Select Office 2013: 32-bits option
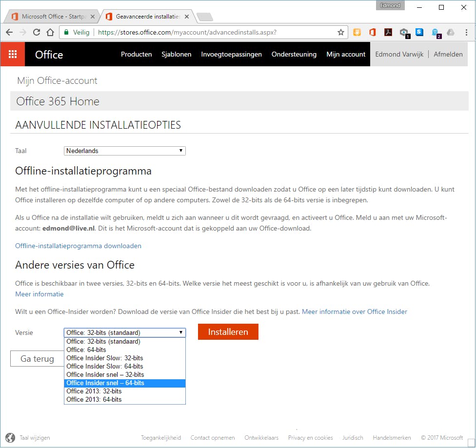Screen dimensions: 476x448 click(x=125, y=391)
